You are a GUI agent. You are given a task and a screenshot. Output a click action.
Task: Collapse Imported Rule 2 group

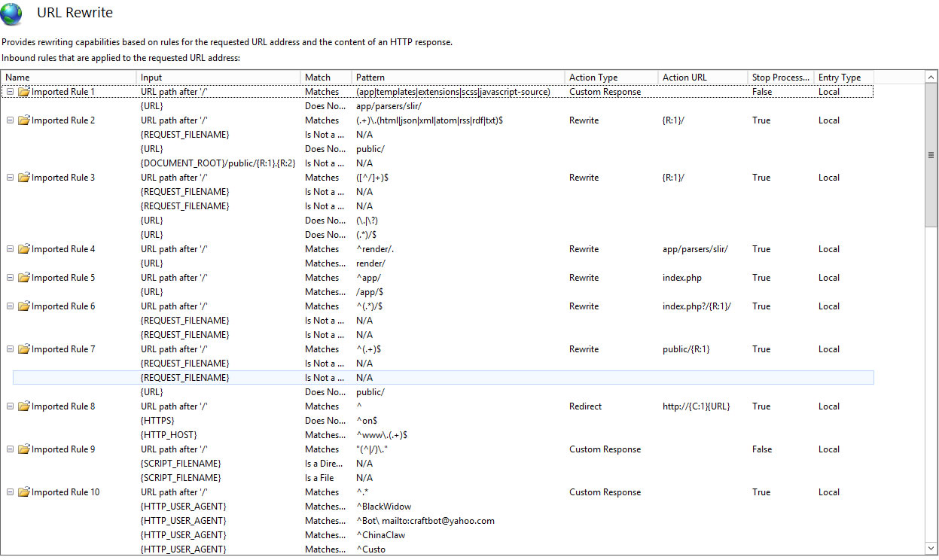(x=11, y=120)
